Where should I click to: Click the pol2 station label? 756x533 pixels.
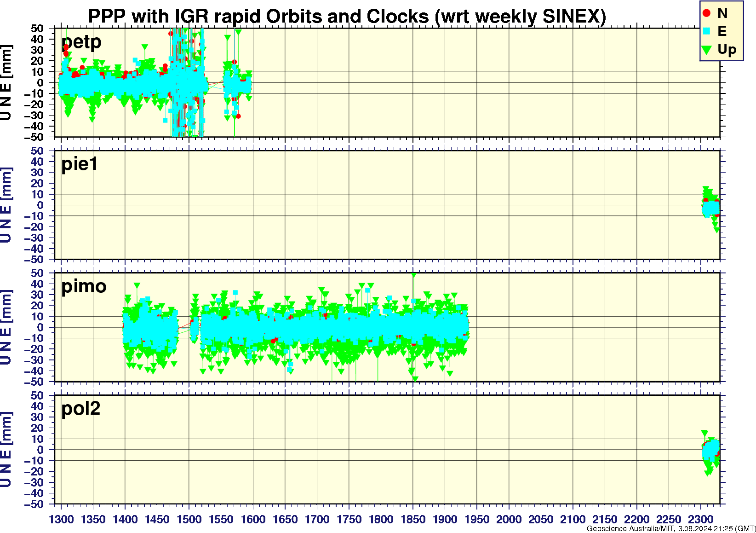(81, 408)
